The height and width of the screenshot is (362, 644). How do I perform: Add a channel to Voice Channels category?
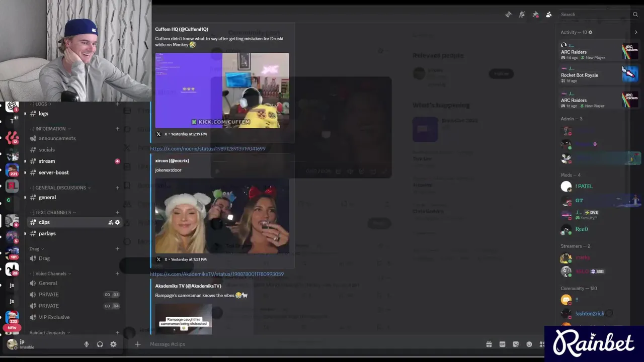117,274
